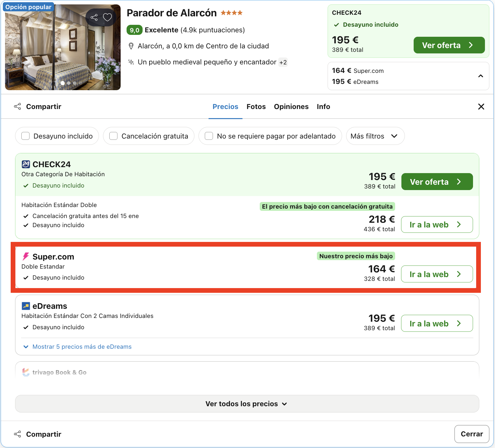Click the 164 € Super.com summary price
Viewport: 495px width, 448px height.
point(358,71)
